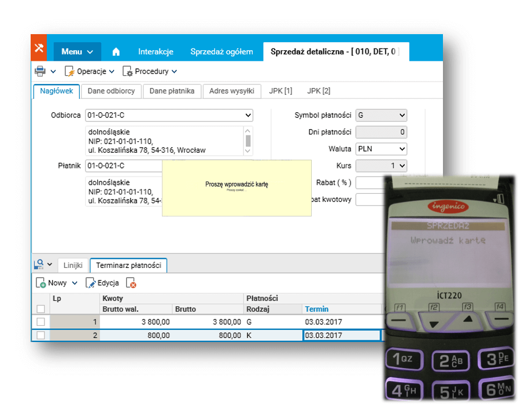Screen dimensions: 532x408
Task: Click the Brutto column header
Action: click(x=208, y=309)
